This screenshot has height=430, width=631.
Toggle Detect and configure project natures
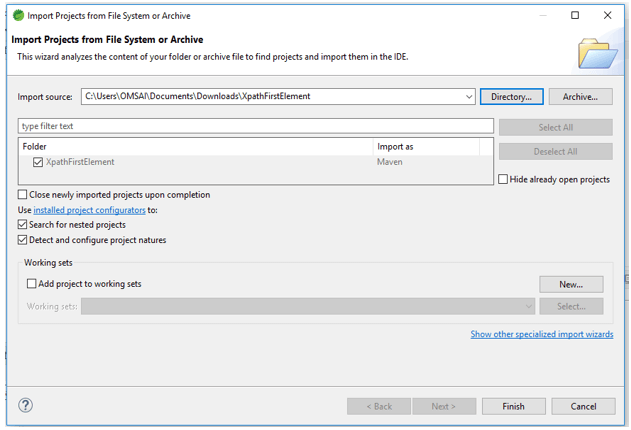click(x=23, y=240)
